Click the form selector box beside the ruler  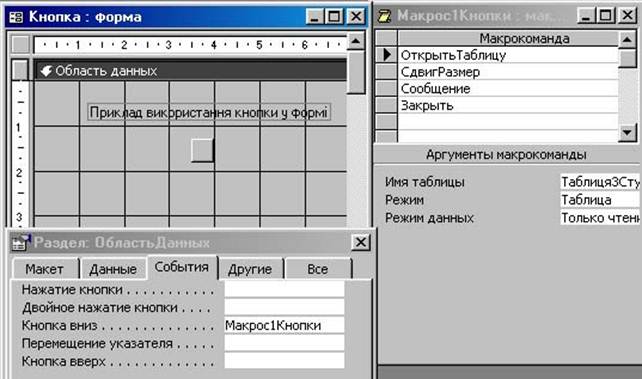(20, 44)
